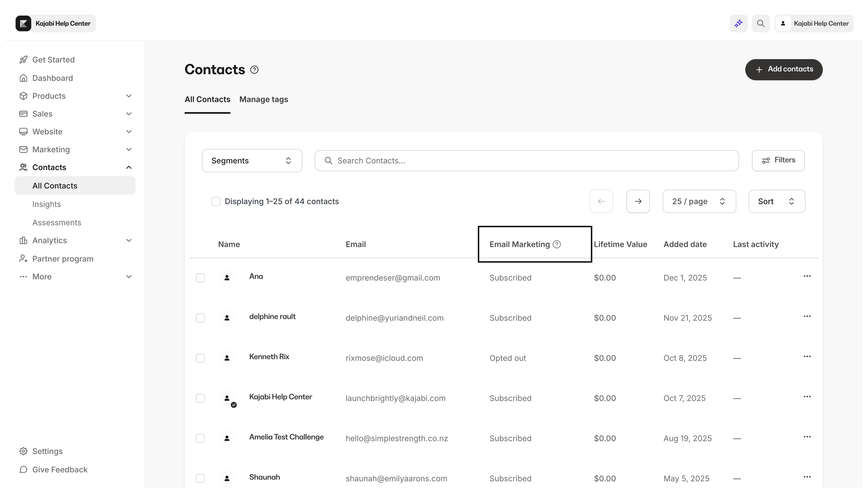
Task: Select Amelia Test Challenge row checkbox
Action: (x=200, y=438)
